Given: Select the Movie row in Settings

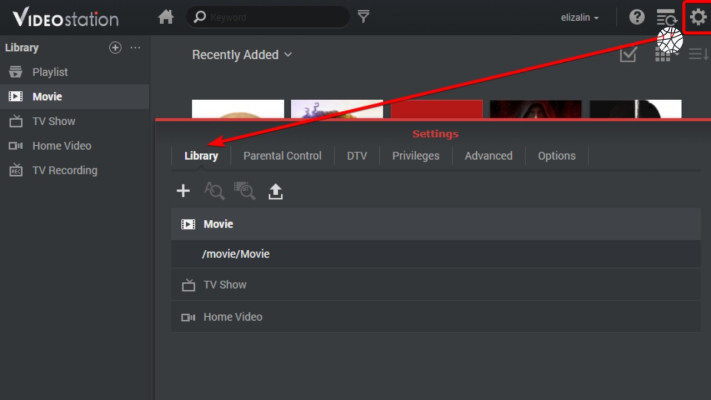Looking at the screenshot, I should [x=436, y=224].
